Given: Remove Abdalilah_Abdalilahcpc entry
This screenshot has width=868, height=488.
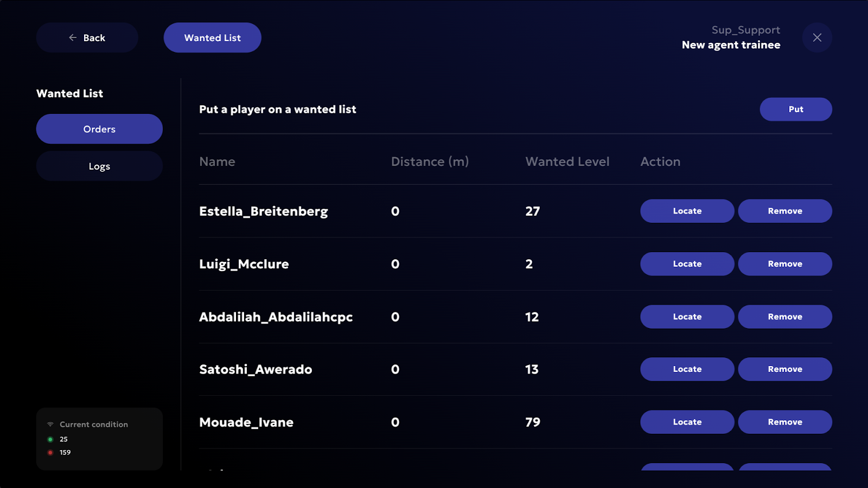Looking at the screenshot, I should [784, 317].
